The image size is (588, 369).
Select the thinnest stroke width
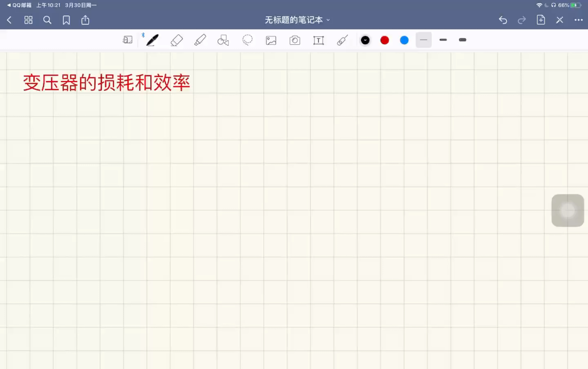[424, 40]
